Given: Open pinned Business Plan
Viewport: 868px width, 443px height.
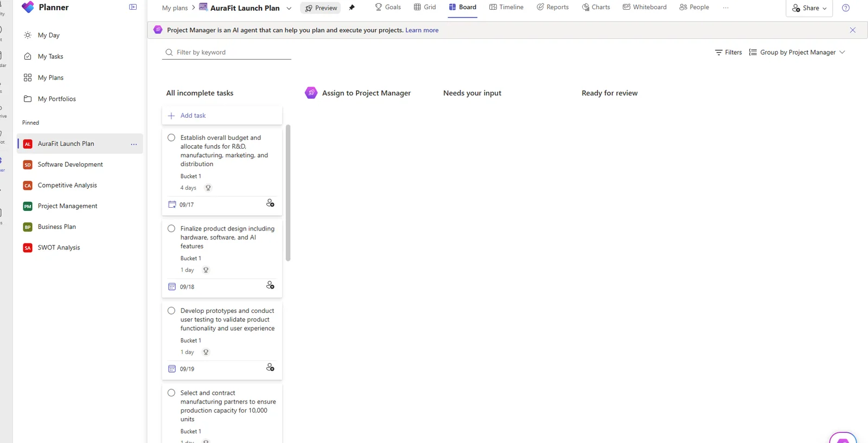Looking at the screenshot, I should 56,227.
